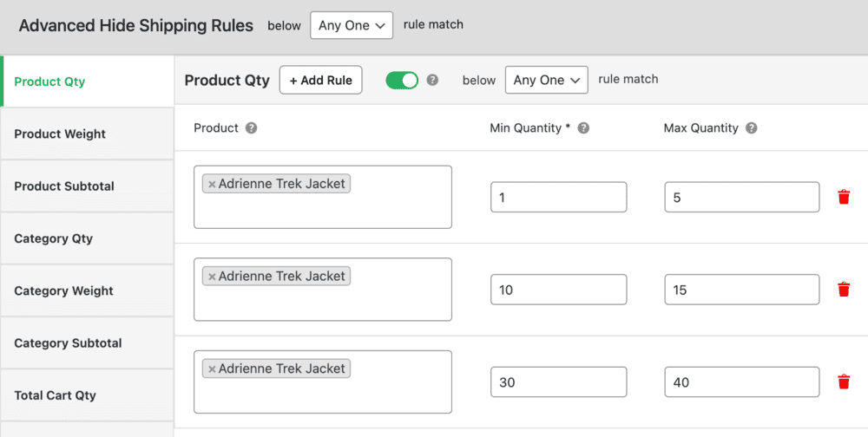Screen dimensions: 868x437
Task: Add a new Product Qty rule
Action: click(320, 81)
